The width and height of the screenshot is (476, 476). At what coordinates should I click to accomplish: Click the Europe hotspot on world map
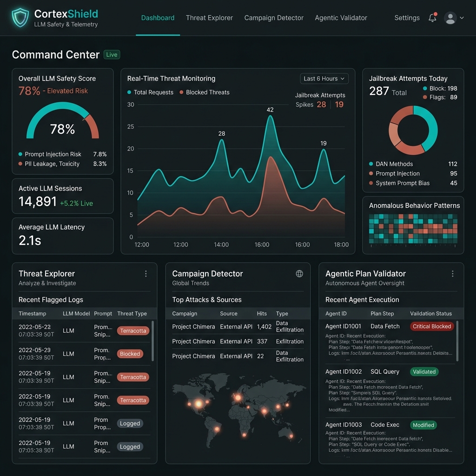tap(238, 397)
